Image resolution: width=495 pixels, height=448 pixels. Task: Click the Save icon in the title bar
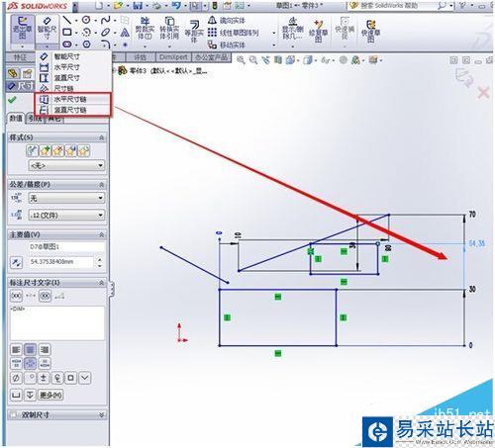[x=139, y=6]
